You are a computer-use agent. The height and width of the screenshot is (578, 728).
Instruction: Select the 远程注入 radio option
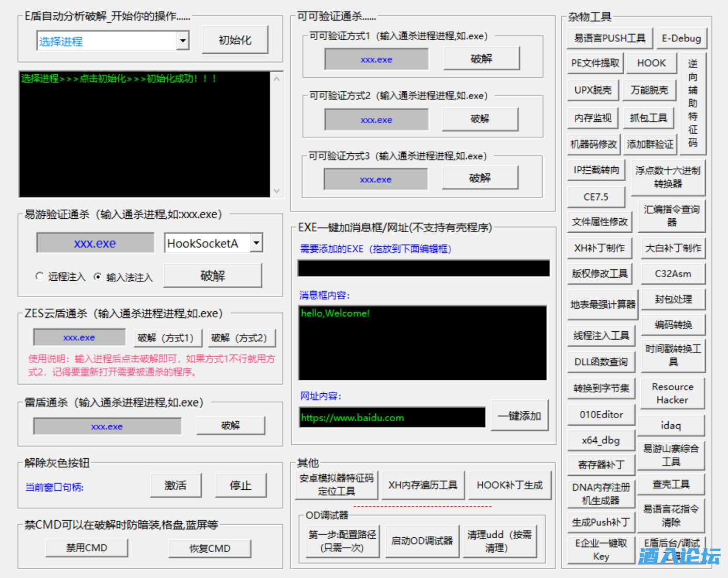coord(40,277)
